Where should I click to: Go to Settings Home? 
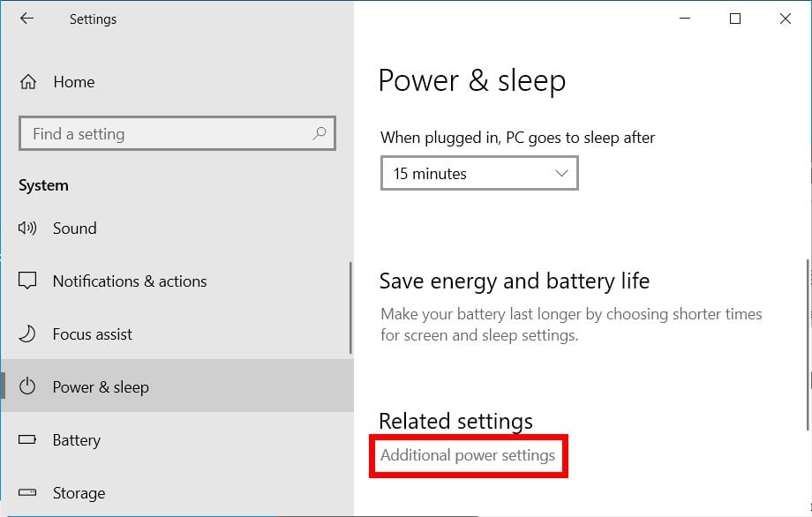coord(74,82)
